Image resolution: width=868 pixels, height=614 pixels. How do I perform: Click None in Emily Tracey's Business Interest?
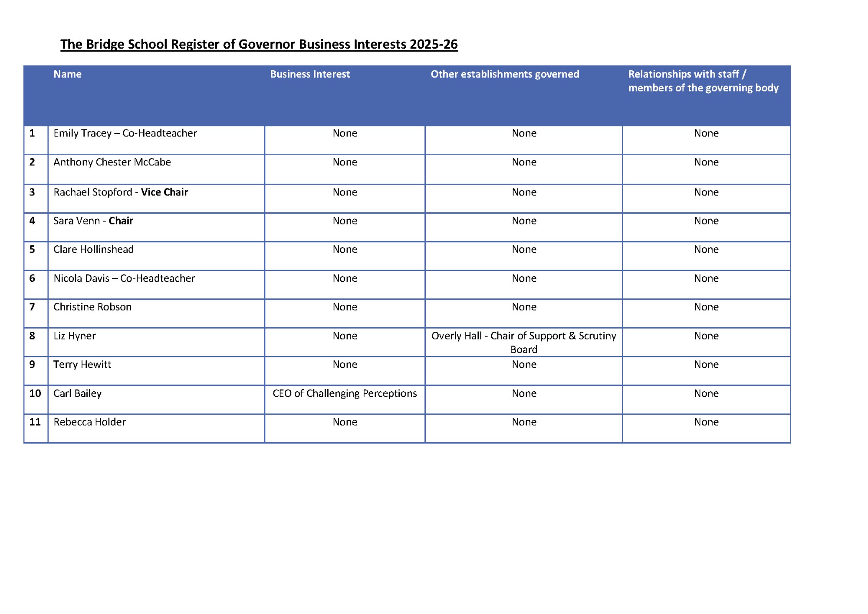(344, 133)
